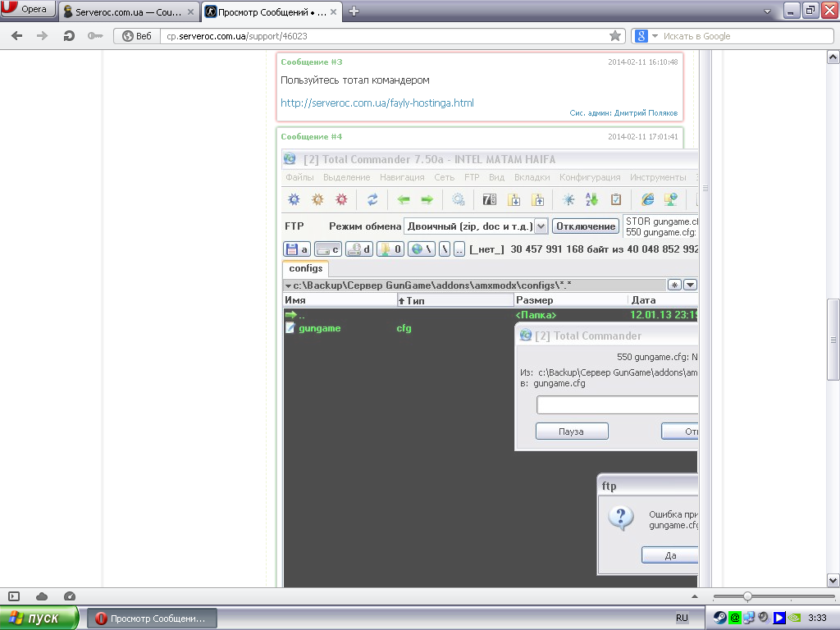Click the network computers tray icon

748,618
